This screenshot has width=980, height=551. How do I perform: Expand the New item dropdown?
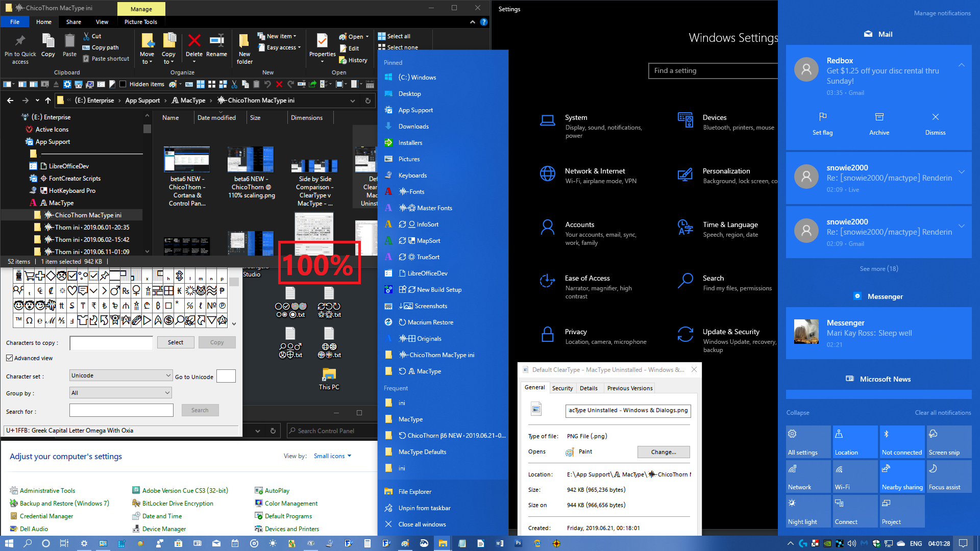[x=277, y=36]
